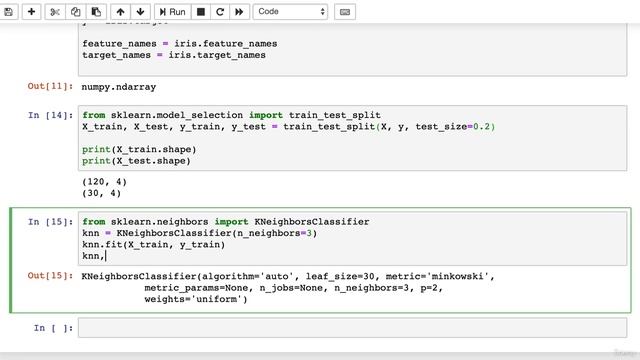Save notebook with the floppy disk icon
This screenshot has width=640, height=360.
click(9, 12)
